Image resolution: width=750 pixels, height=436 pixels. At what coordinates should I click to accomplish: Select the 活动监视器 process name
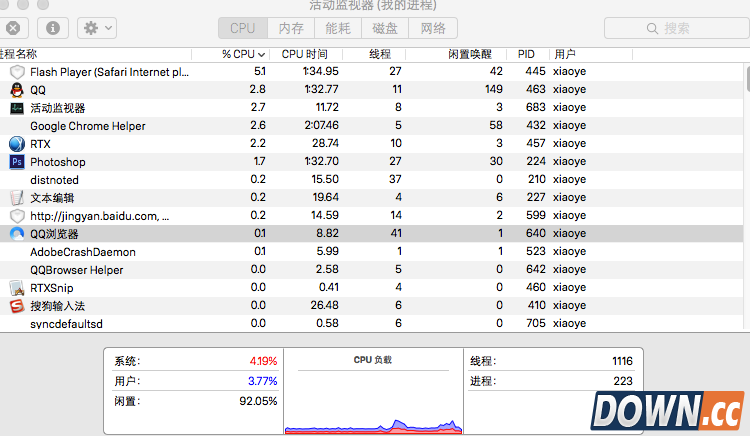58,108
